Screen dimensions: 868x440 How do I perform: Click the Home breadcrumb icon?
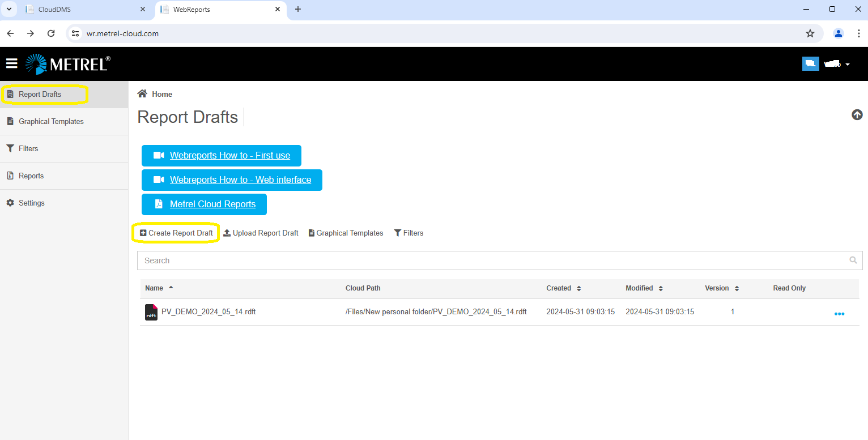(x=142, y=94)
